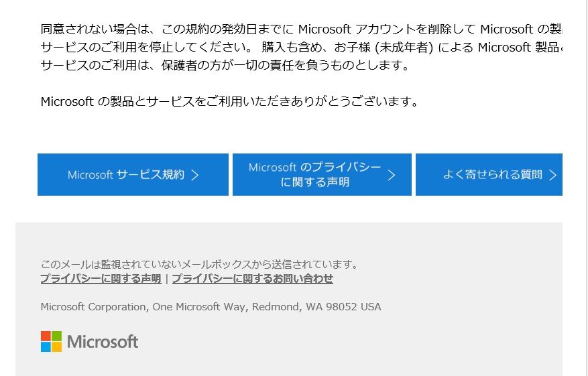Open Microsoft のプライバシーに関する声明 button

coord(322,174)
